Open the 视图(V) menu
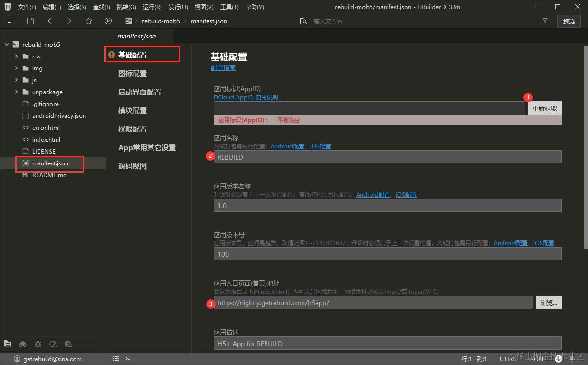 (x=204, y=7)
